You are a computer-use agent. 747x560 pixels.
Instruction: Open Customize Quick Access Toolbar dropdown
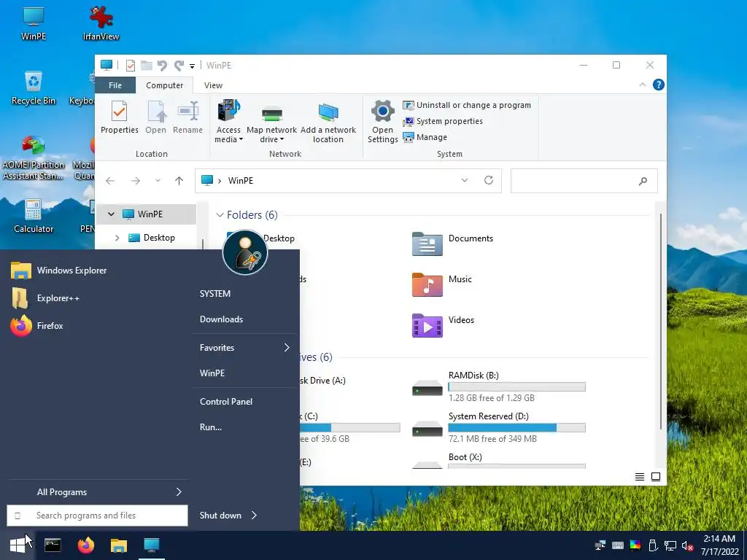[193, 66]
